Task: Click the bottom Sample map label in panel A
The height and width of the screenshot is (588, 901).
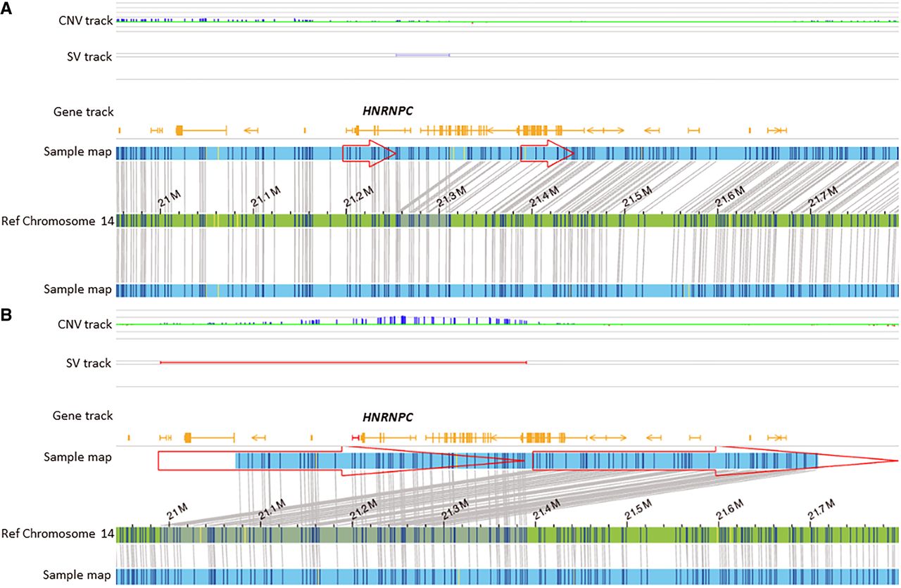Action: (x=77, y=289)
